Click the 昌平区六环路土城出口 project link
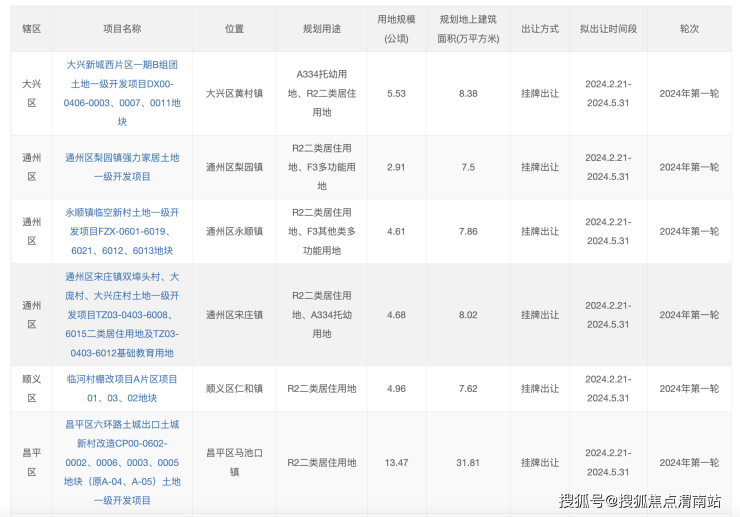The width and height of the screenshot is (740, 517). [x=122, y=462]
